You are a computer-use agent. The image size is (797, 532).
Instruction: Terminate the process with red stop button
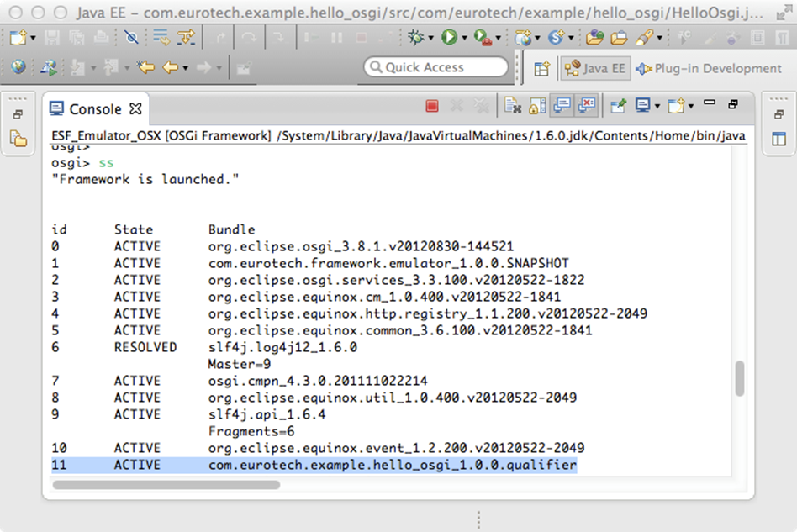pos(432,106)
